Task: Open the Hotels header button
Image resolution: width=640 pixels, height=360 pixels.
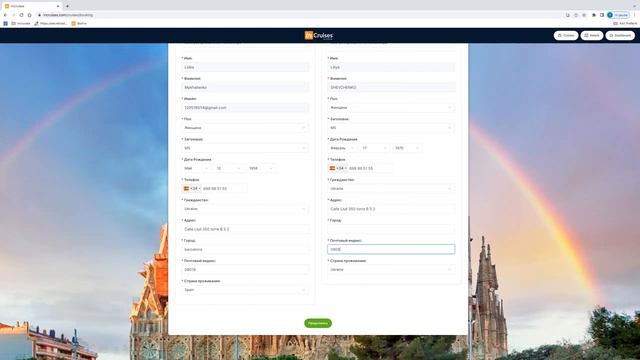Action: pos(592,36)
